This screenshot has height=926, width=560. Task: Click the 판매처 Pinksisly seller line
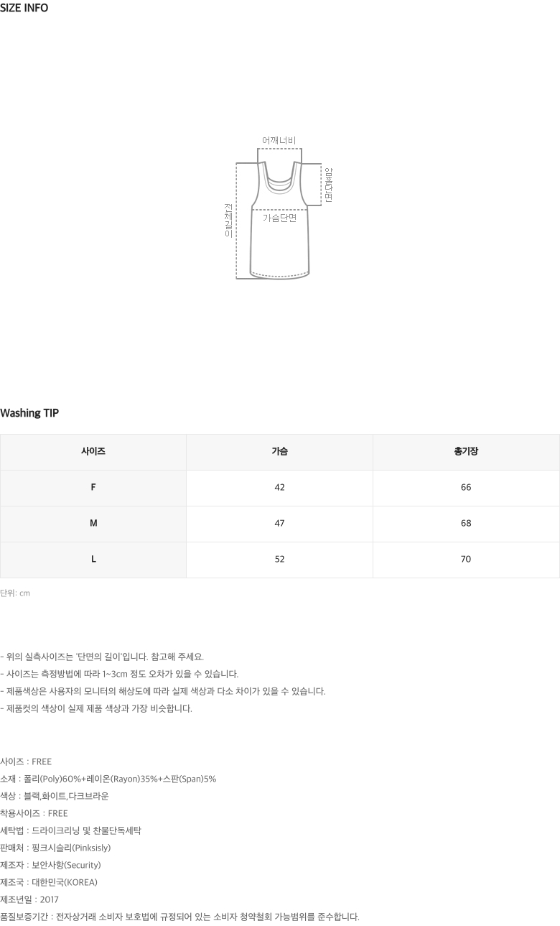coord(55,848)
